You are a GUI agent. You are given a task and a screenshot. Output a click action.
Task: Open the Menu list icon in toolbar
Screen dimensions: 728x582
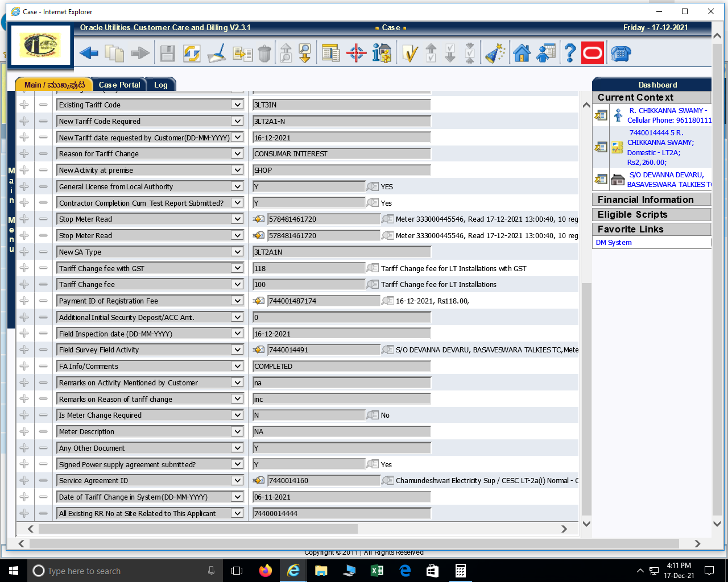pos(330,53)
